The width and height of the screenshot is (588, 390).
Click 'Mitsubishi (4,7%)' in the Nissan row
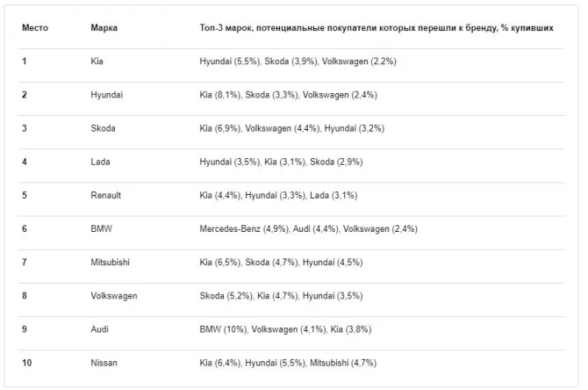coord(343,363)
